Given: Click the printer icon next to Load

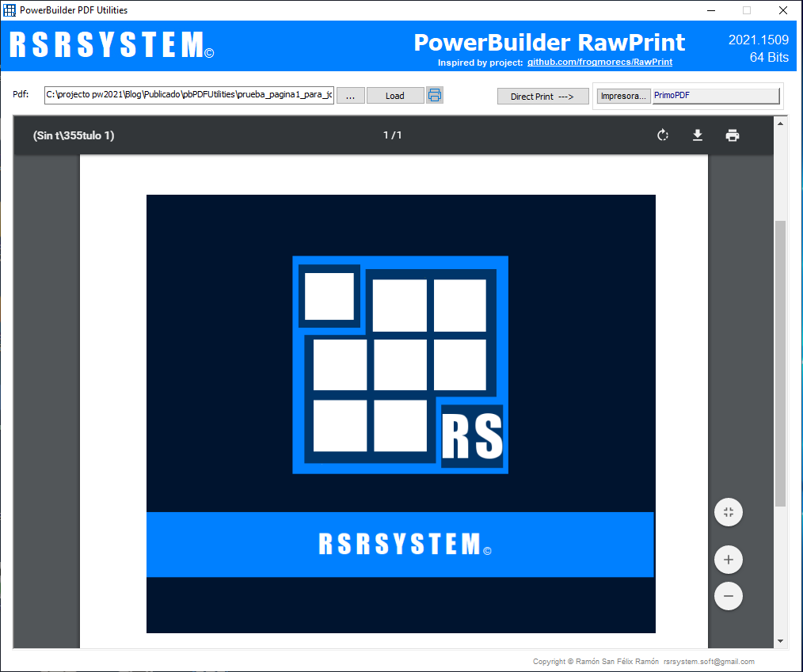Looking at the screenshot, I should click(434, 95).
